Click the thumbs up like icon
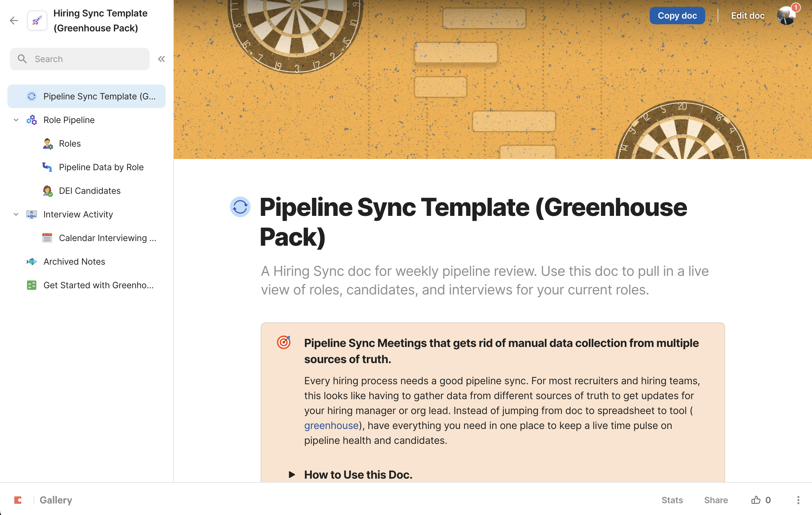This screenshot has width=812, height=515. coord(756,500)
